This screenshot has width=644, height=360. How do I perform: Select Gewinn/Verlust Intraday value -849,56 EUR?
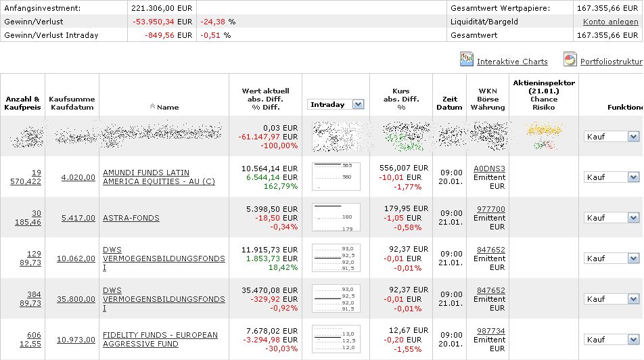[x=168, y=35]
